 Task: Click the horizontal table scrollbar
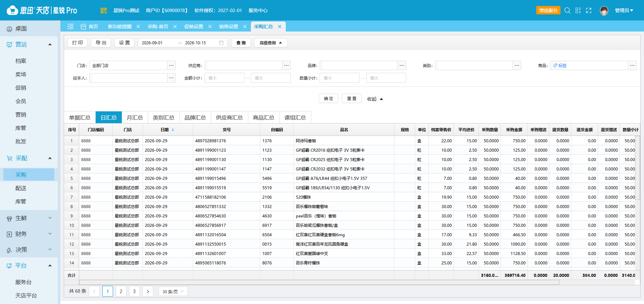click(319, 283)
